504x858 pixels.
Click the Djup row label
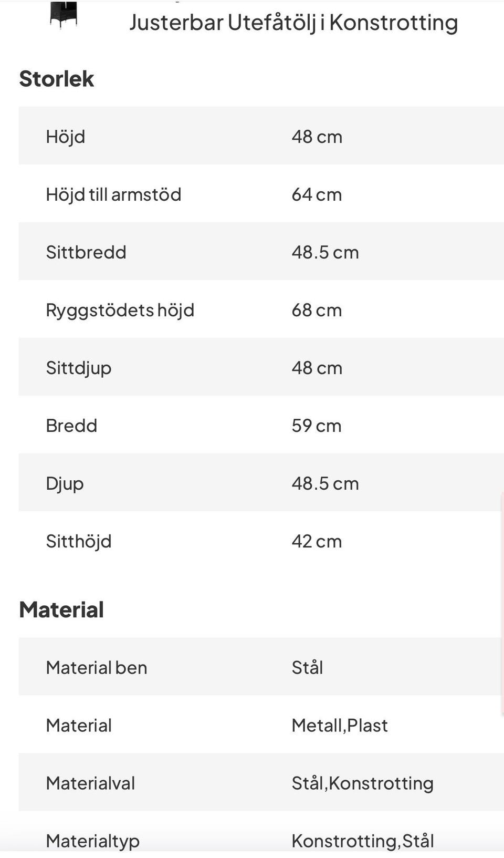(65, 483)
